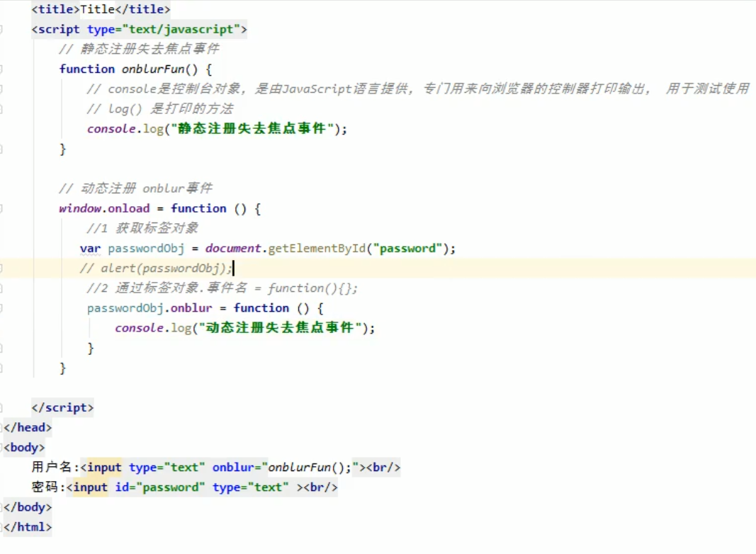Click the comment log() 是打印的方法

[160, 109]
